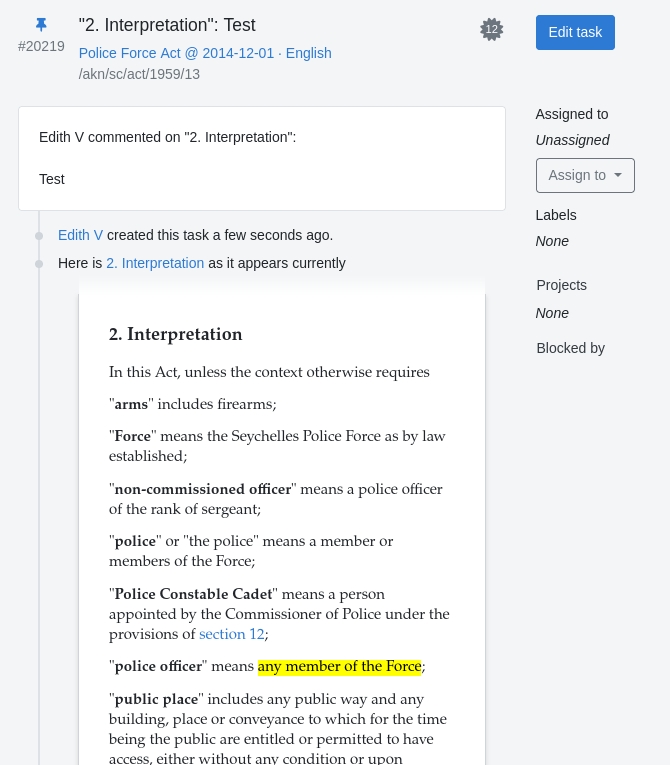670x765 pixels.
Task: Click the task title "2. Interpretation": Test
Action: tap(167, 25)
